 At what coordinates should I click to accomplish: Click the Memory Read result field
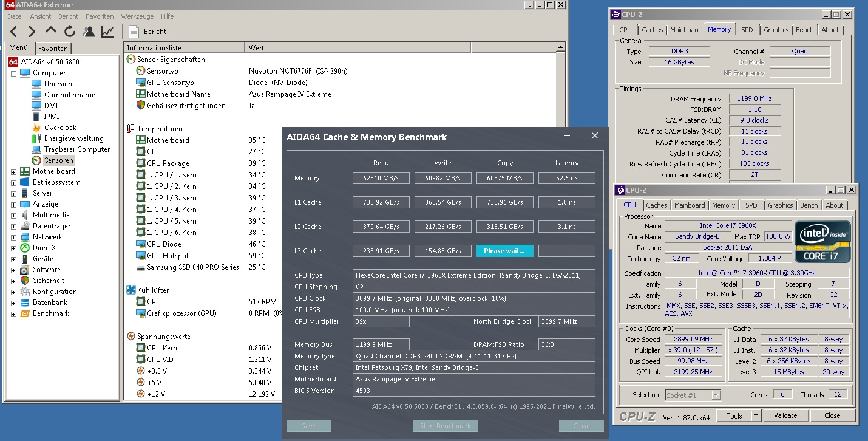pos(381,178)
